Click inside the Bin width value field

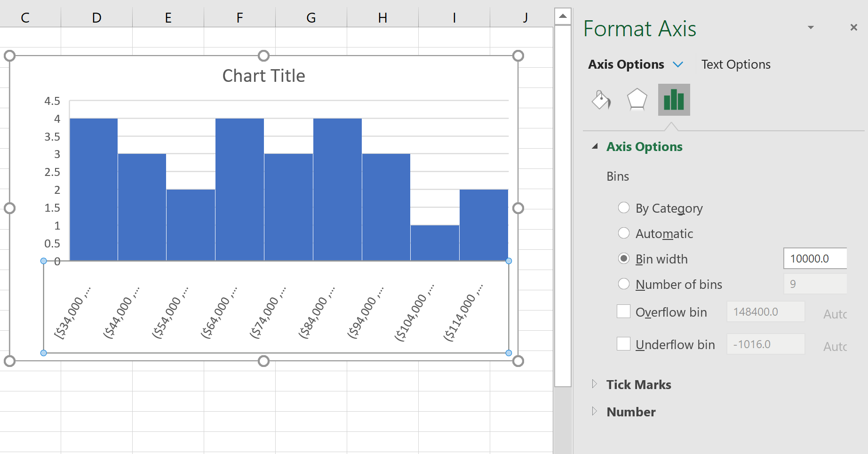click(x=814, y=258)
